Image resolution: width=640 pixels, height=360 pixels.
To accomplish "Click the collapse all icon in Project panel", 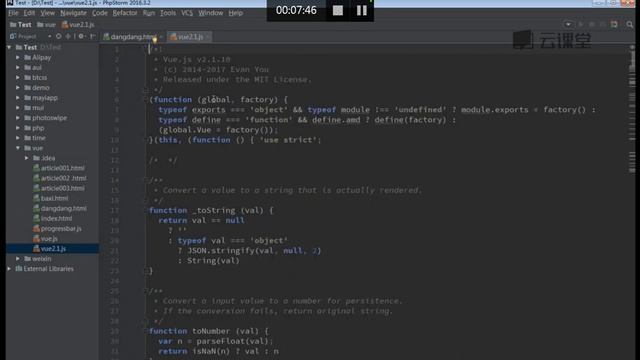I will coord(68,36).
